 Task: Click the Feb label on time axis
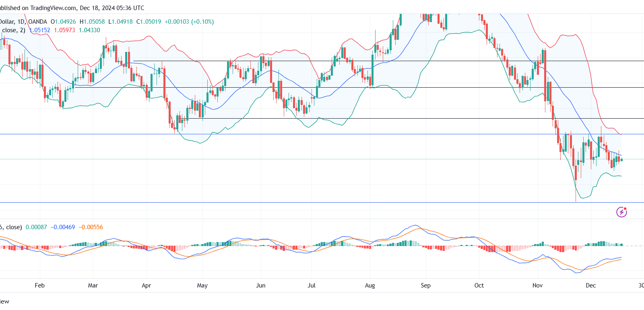39,285
